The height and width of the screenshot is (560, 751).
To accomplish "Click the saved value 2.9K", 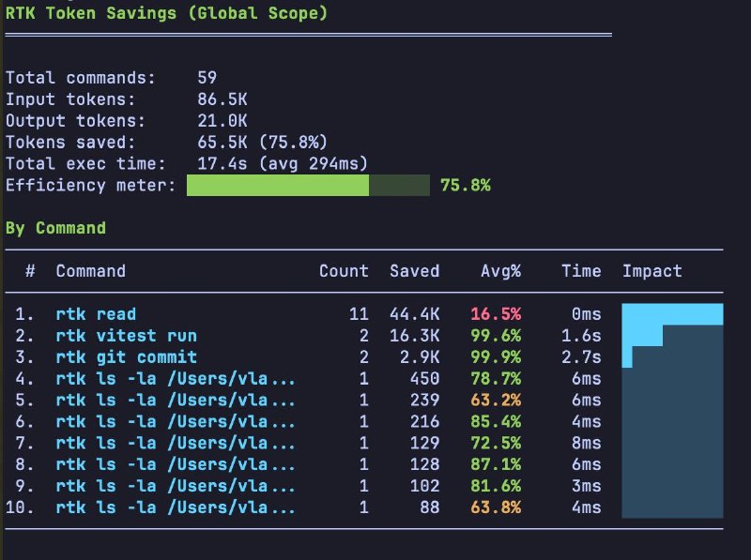I will [420, 357].
